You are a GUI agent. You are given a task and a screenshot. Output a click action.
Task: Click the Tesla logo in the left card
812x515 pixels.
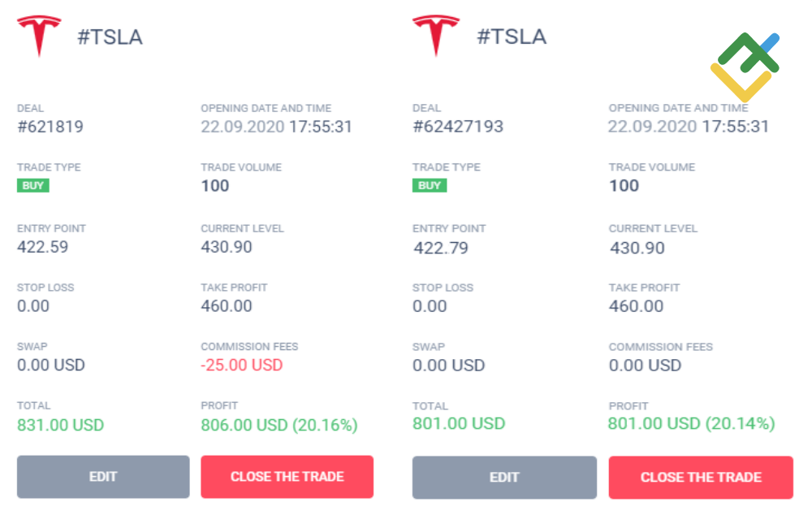point(39,37)
